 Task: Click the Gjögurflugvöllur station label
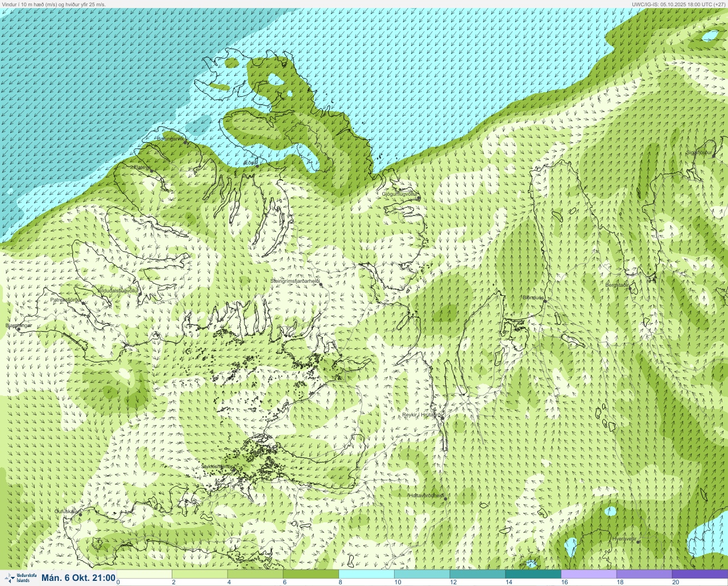[400, 194]
